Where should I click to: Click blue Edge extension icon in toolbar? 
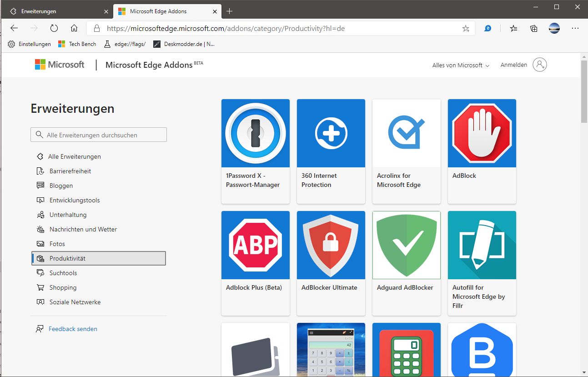tap(488, 28)
